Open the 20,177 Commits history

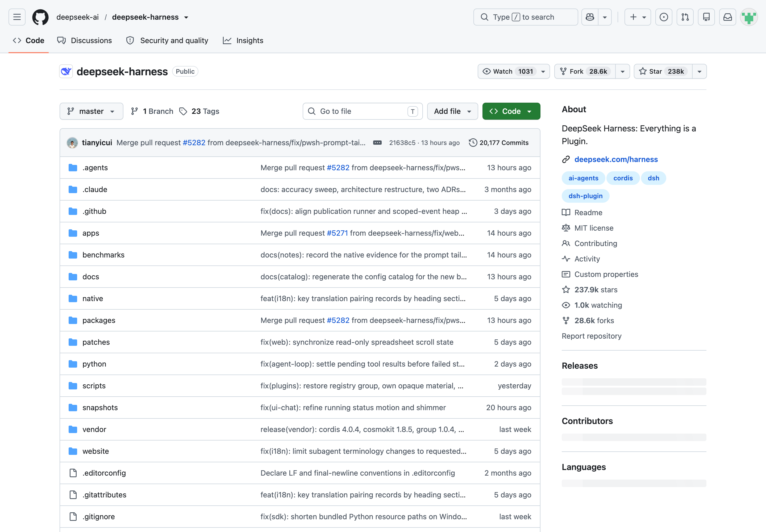(x=499, y=143)
